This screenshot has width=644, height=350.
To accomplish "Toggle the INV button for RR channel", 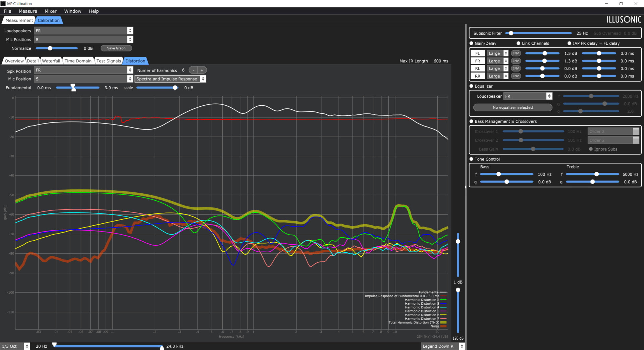I will 516,76.
